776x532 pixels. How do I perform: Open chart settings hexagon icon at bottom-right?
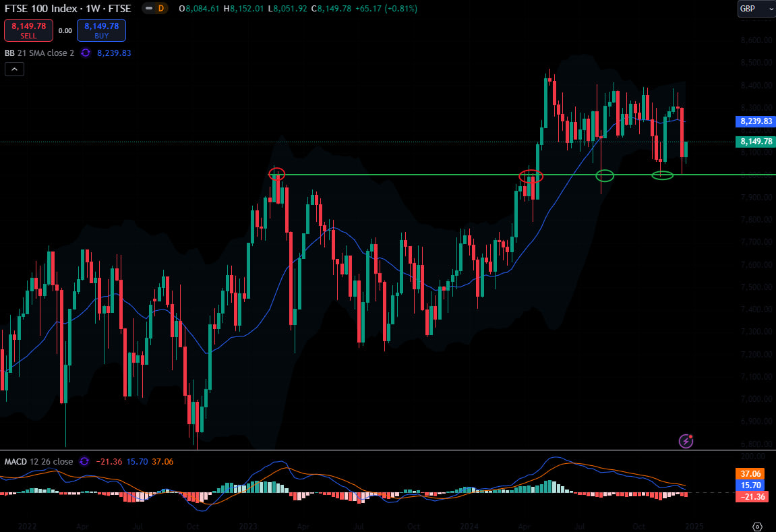[757, 526]
